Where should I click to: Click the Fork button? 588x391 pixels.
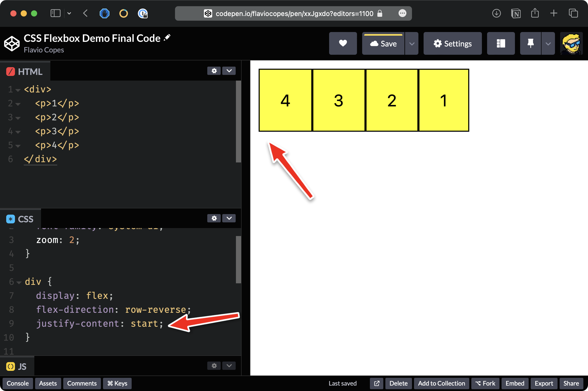tap(485, 383)
